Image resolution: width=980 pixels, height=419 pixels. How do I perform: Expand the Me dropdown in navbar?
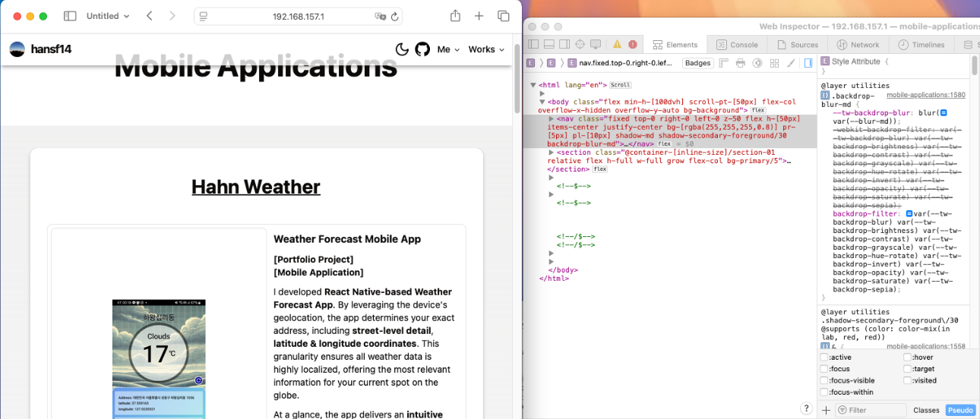[448, 49]
